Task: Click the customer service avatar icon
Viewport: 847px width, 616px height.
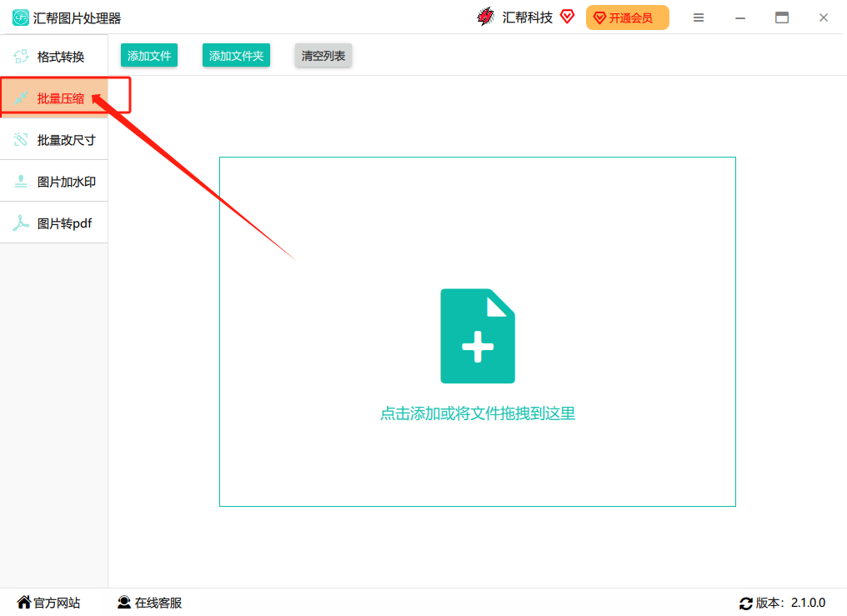Action: [124, 602]
